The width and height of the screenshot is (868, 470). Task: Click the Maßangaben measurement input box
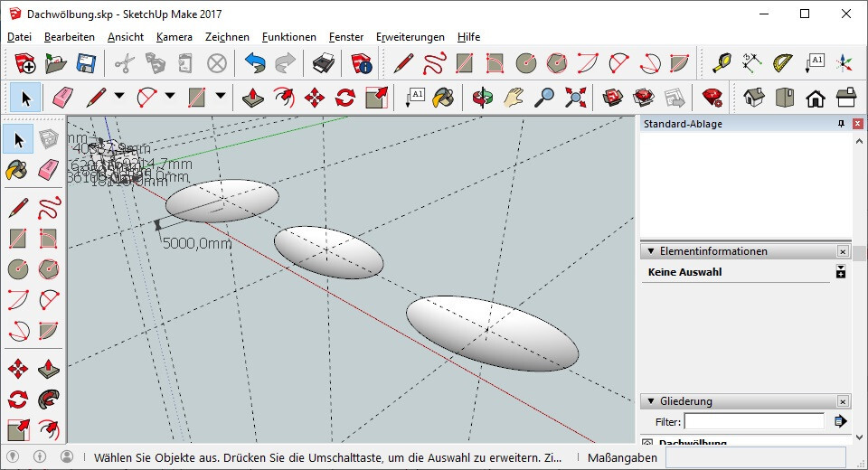(756, 458)
